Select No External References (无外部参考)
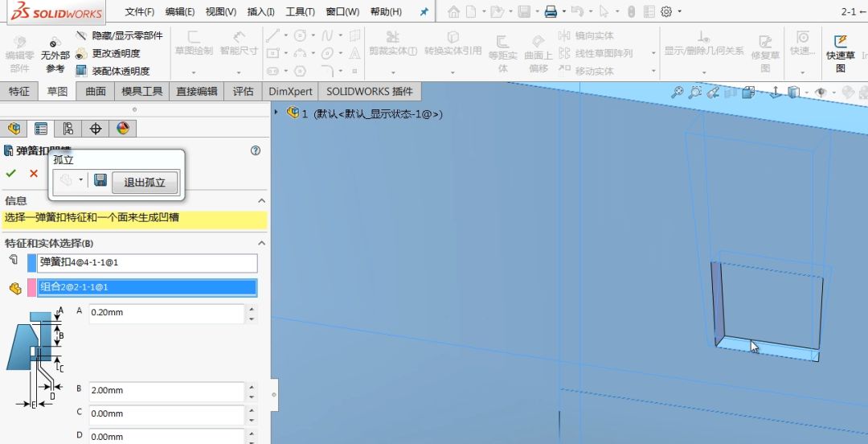The height and width of the screenshot is (444, 868). (x=55, y=55)
